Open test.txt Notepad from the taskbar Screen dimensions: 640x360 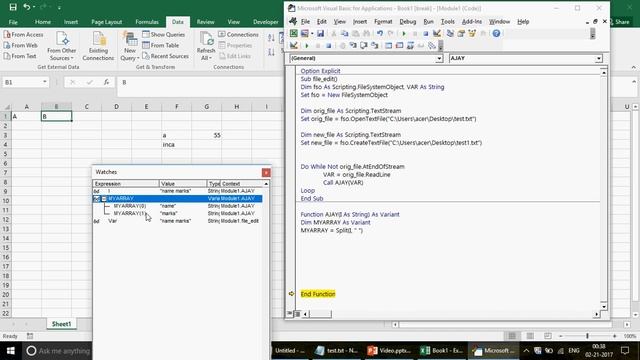point(337,351)
